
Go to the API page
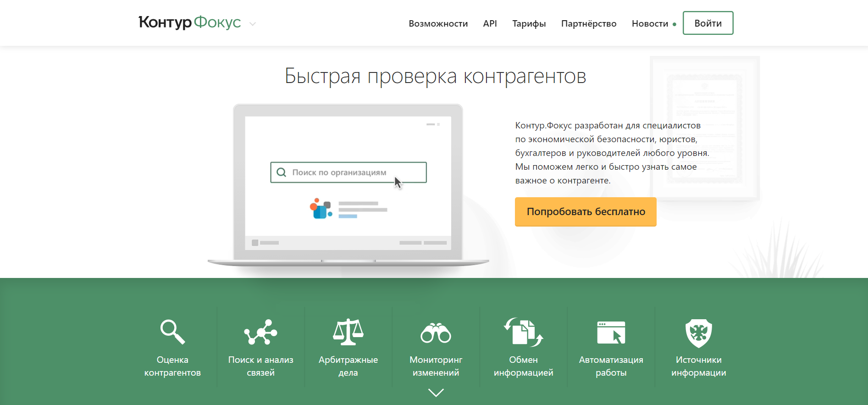[x=490, y=23]
